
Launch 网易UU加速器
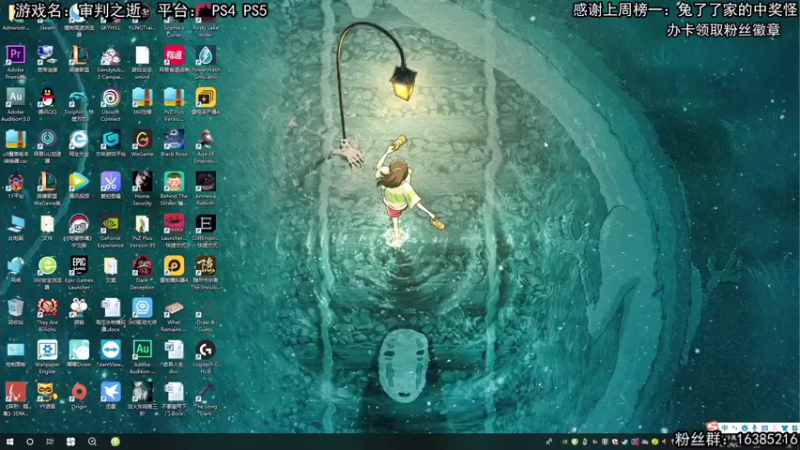(47, 139)
